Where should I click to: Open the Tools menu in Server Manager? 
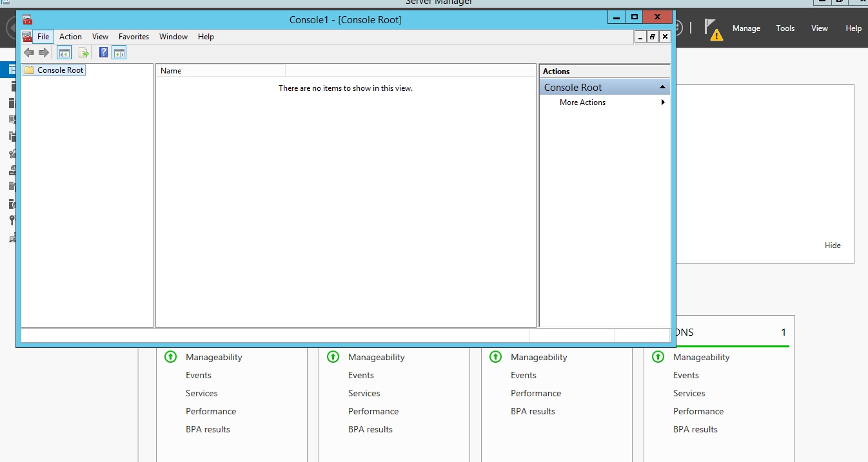[x=785, y=28]
